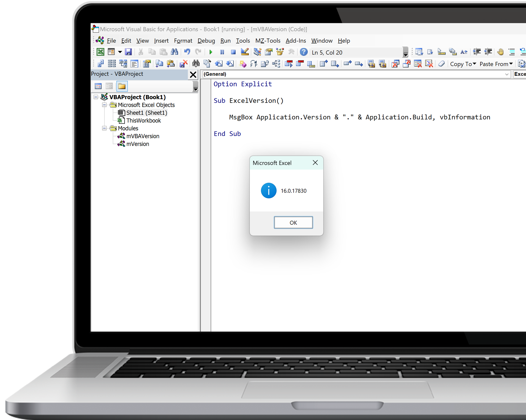Screen dimensions: 526x420
Task: Open the Debug menu
Action: [206, 41]
